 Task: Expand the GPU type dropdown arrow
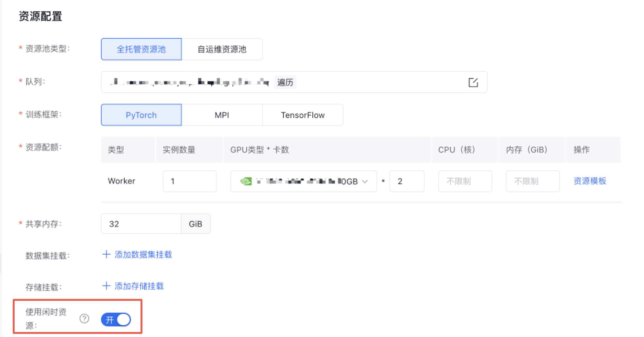(x=365, y=181)
